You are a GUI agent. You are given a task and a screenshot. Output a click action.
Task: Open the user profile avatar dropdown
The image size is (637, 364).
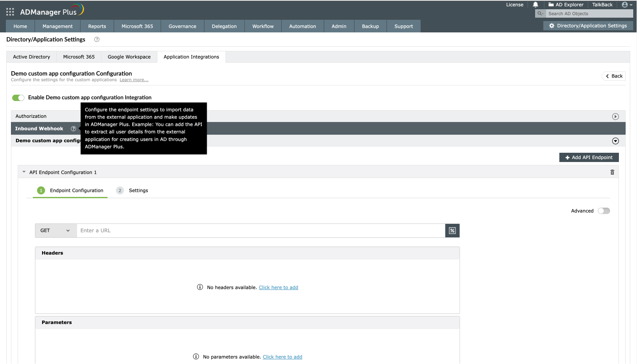coord(626,5)
